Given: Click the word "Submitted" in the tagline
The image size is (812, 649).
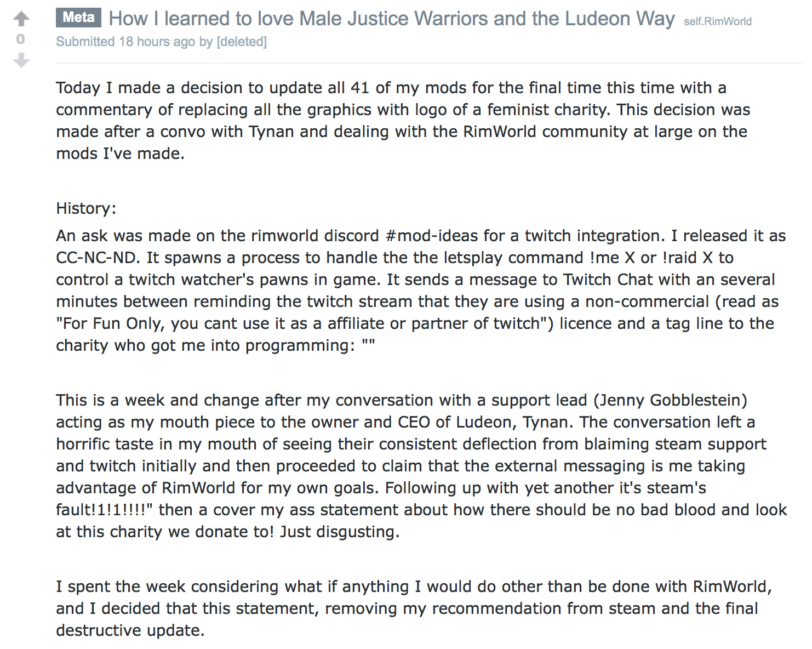Looking at the screenshot, I should 85,42.
